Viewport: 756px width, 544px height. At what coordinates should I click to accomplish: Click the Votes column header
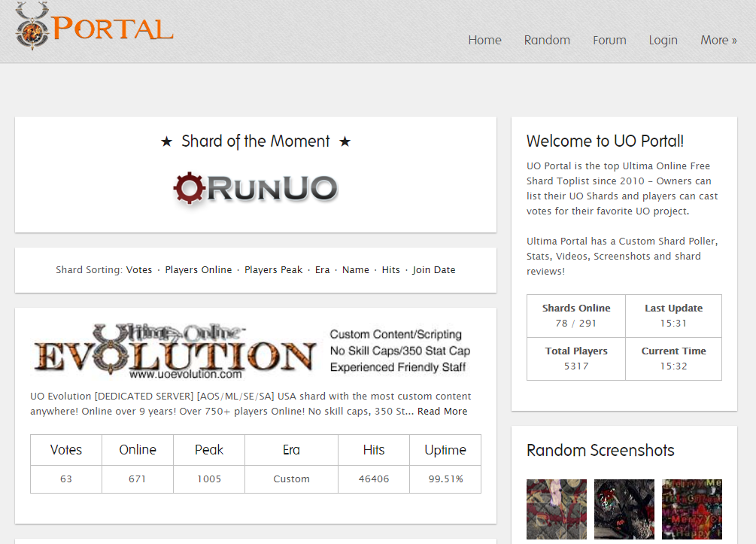[66, 450]
